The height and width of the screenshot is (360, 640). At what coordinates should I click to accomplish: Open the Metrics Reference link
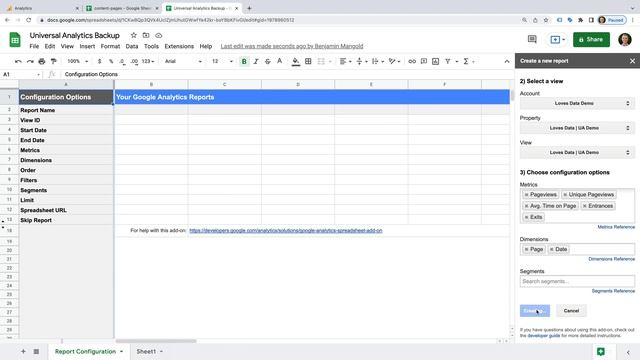point(616,227)
